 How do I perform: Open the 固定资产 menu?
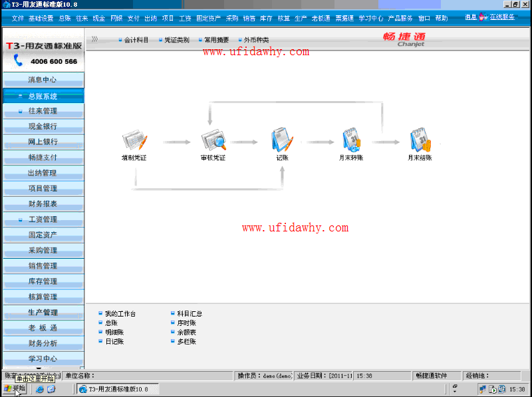[208, 19]
